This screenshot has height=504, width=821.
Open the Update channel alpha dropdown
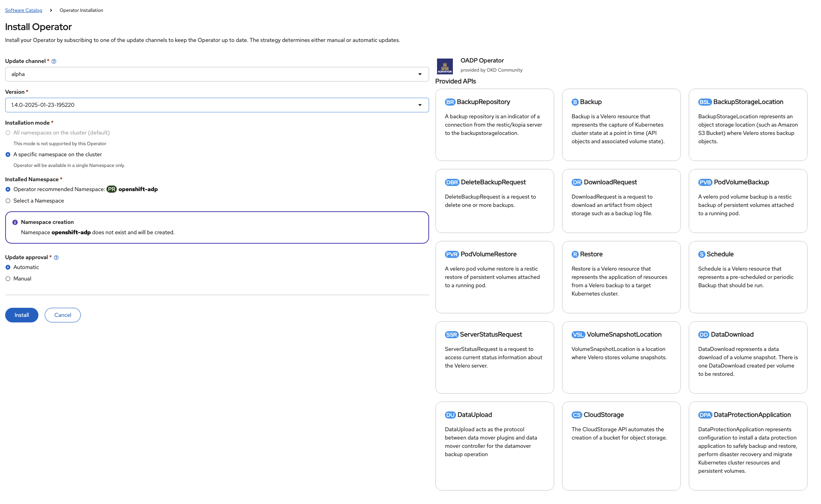(217, 74)
